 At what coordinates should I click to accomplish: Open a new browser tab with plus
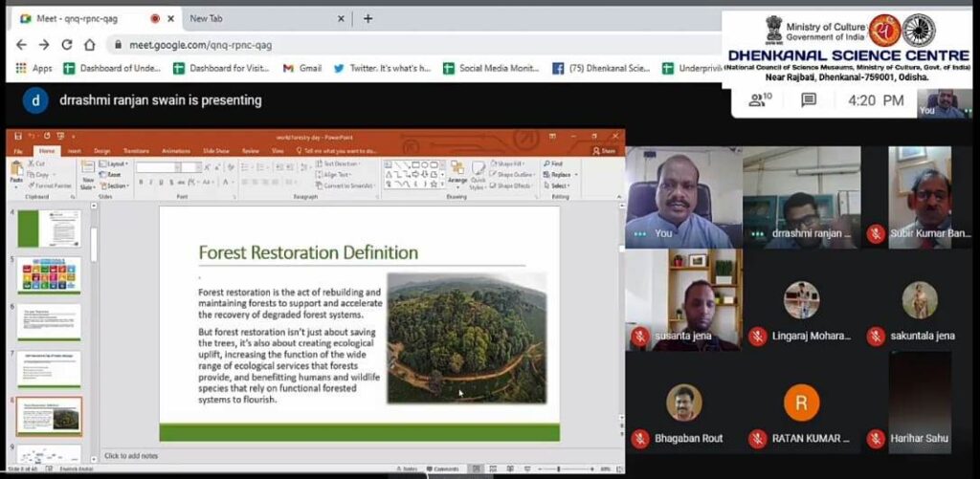click(368, 19)
